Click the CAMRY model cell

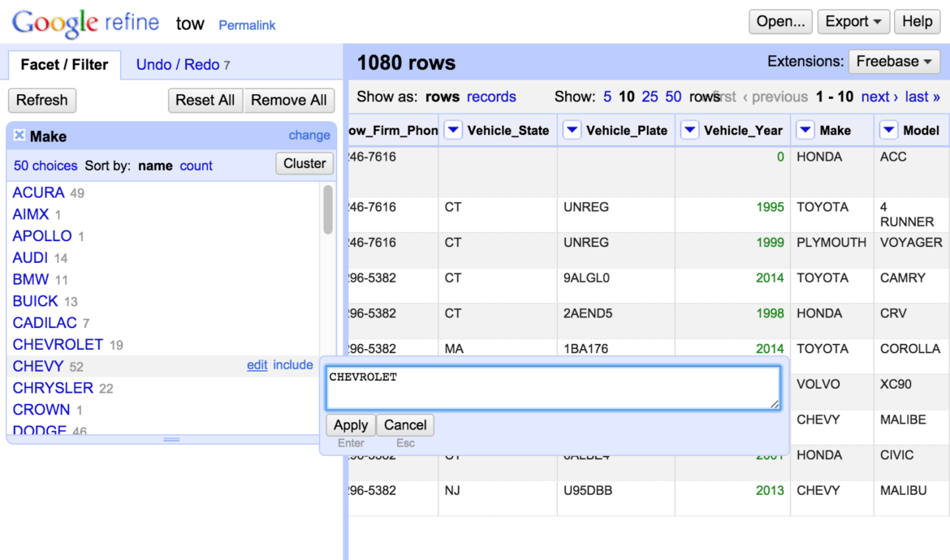pos(903,278)
